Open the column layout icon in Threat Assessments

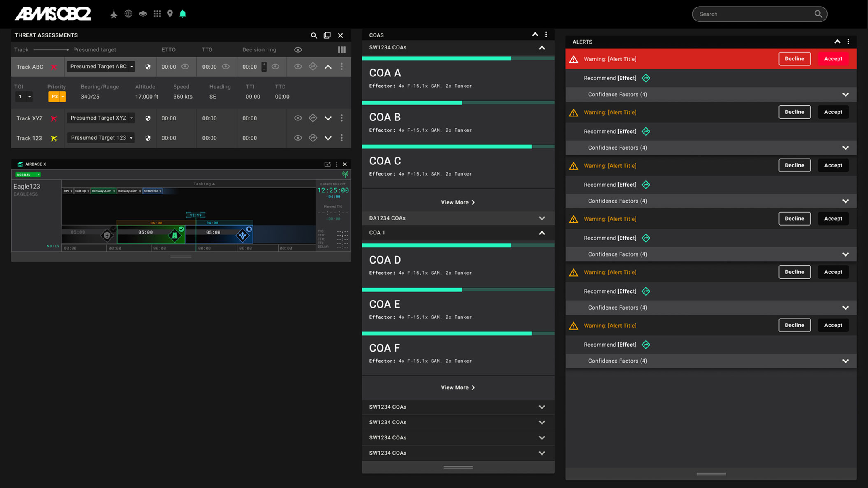click(x=341, y=50)
